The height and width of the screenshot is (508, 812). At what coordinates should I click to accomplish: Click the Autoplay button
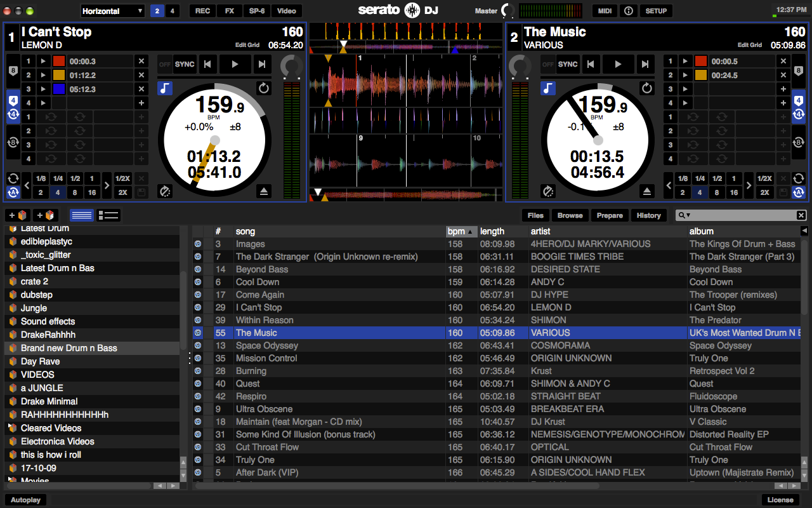pyautogui.click(x=25, y=500)
